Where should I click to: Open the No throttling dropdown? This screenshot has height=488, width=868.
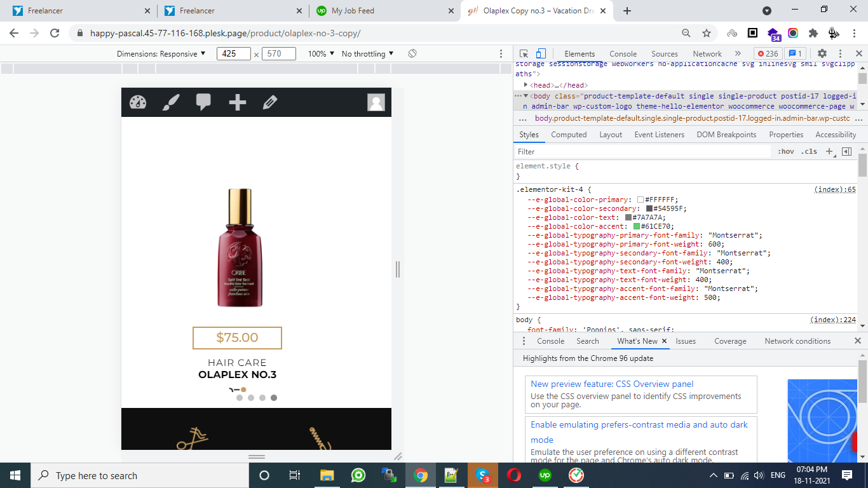pos(368,54)
